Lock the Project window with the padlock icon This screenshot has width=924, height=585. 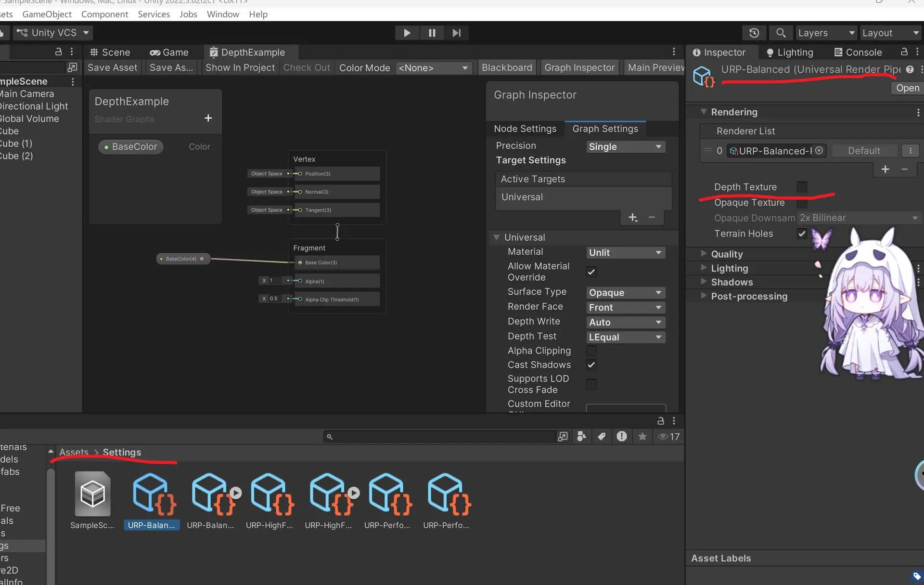tap(661, 421)
